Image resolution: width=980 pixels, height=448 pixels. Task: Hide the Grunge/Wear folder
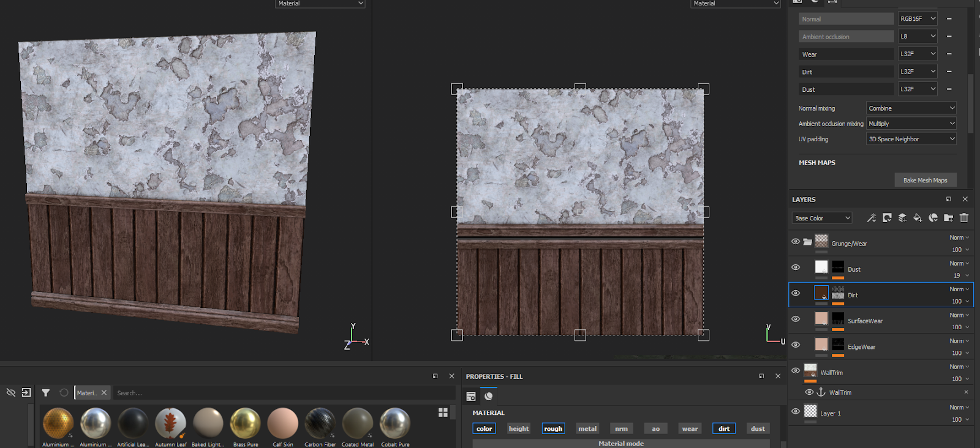795,242
